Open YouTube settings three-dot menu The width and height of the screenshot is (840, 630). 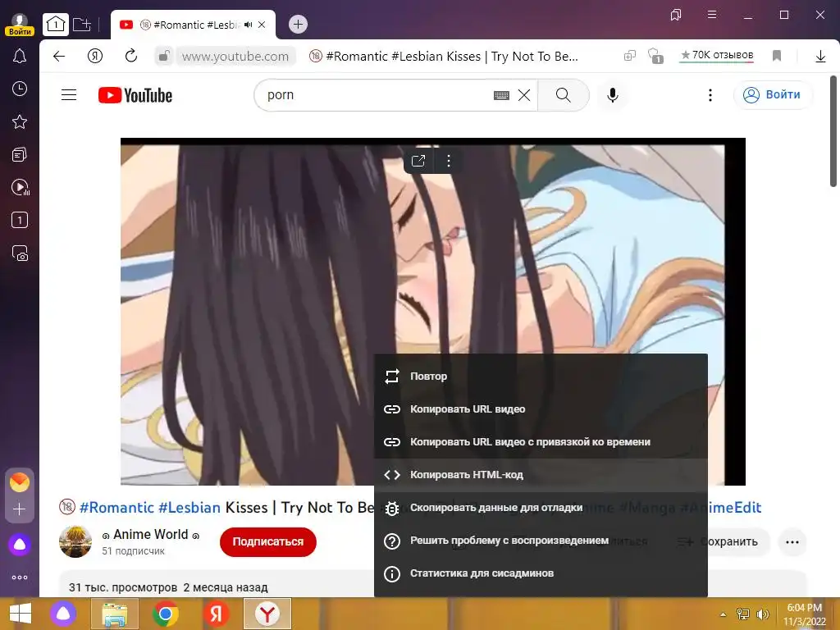pyautogui.click(x=710, y=95)
